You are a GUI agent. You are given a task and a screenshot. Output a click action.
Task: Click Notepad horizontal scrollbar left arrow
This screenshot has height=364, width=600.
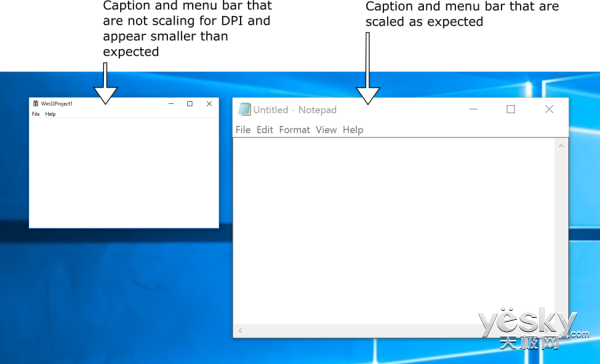tap(240, 330)
